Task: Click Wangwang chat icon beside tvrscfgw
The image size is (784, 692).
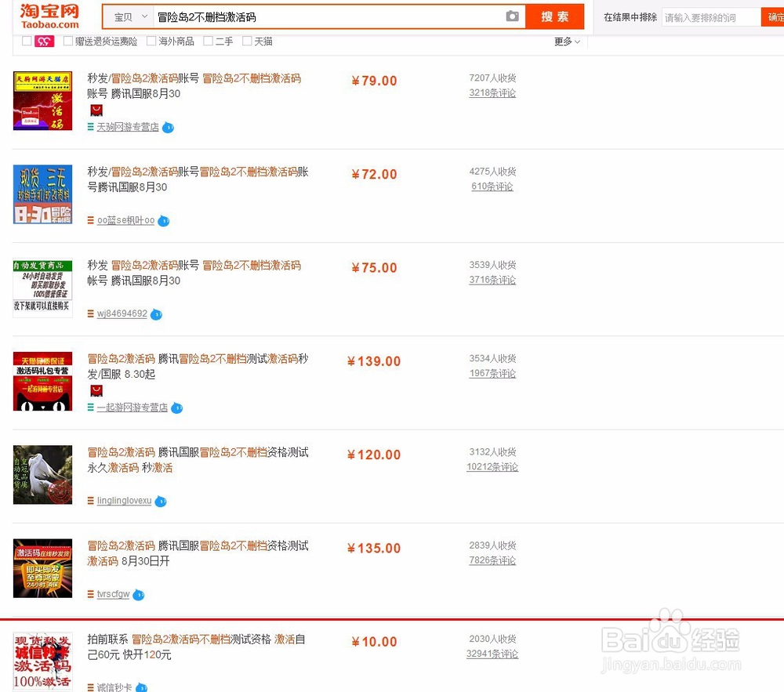Action: pyautogui.click(x=139, y=595)
